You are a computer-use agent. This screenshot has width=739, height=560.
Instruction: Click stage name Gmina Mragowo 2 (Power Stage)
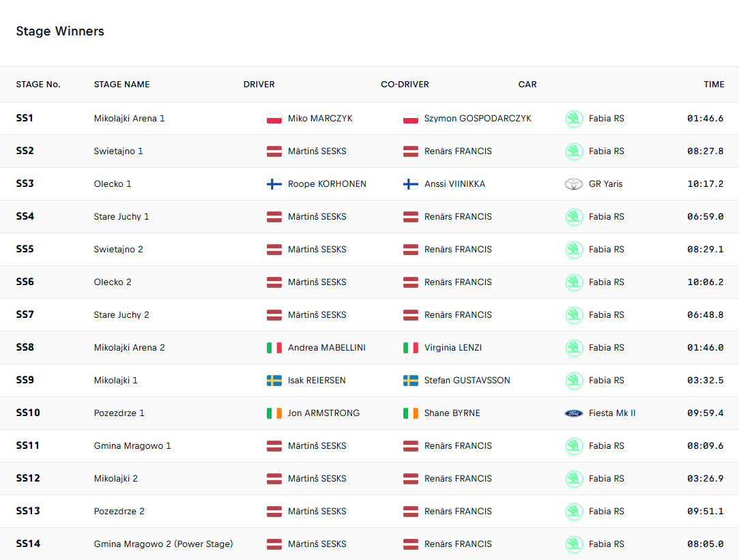pos(163,544)
